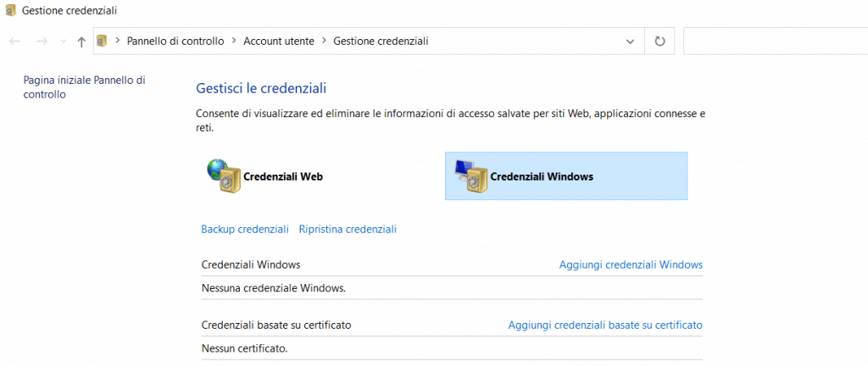Screen dimensions: 868x367
Task: Click Aggiungi credenziali Windows
Action: click(x=631, y=264)
